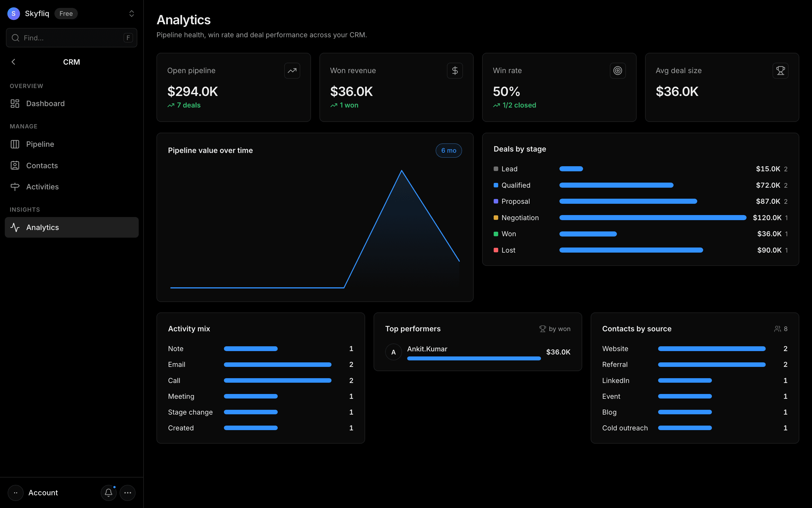This screenshot has height=508, width=812.
Task: Navigate to Contacts
Action: [71, 165]
